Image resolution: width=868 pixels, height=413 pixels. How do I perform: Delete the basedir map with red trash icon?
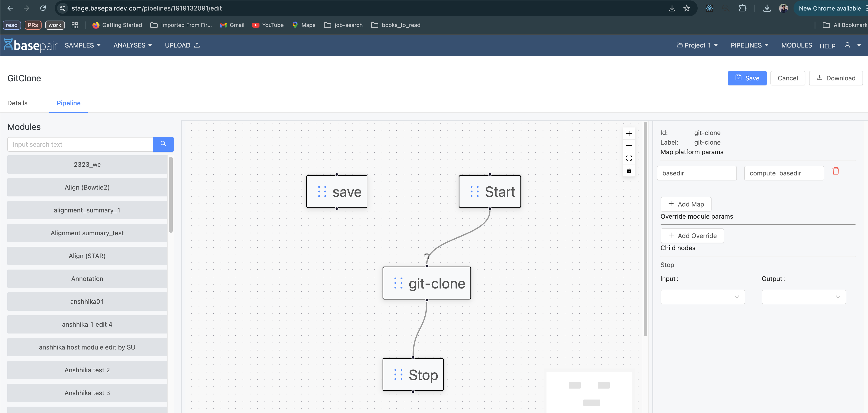[x=836, y=171]
